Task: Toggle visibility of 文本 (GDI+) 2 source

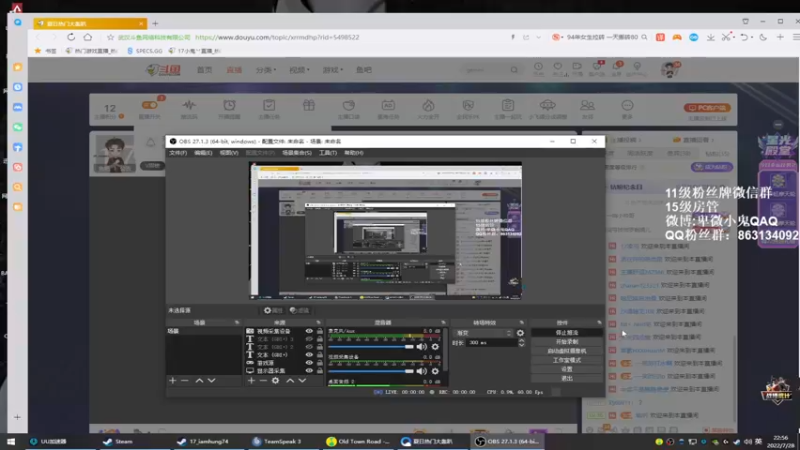Action: (x=309, y=347)
